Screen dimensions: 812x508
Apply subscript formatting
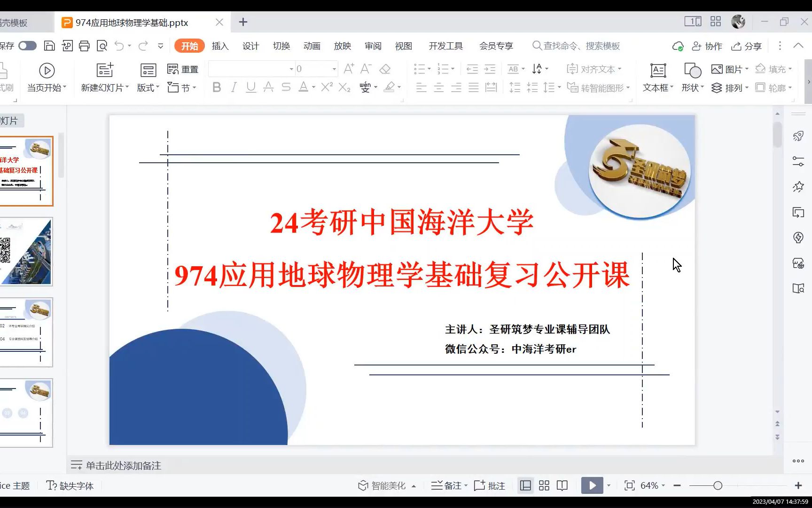[344, 87]
